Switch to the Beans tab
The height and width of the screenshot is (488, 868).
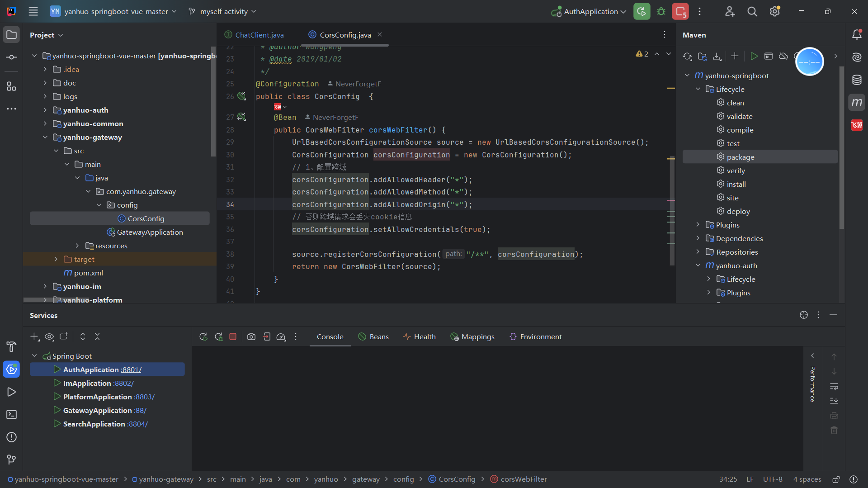(x=373, y=337)
